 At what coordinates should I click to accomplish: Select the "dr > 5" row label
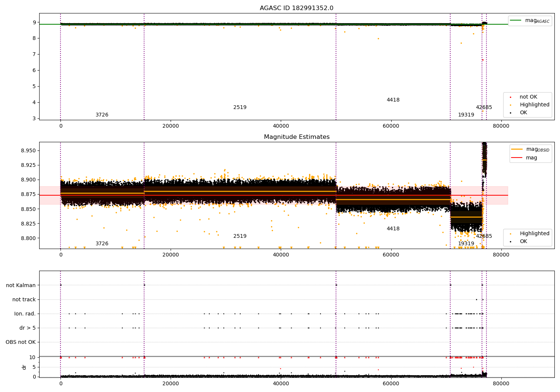click(28, 328)
